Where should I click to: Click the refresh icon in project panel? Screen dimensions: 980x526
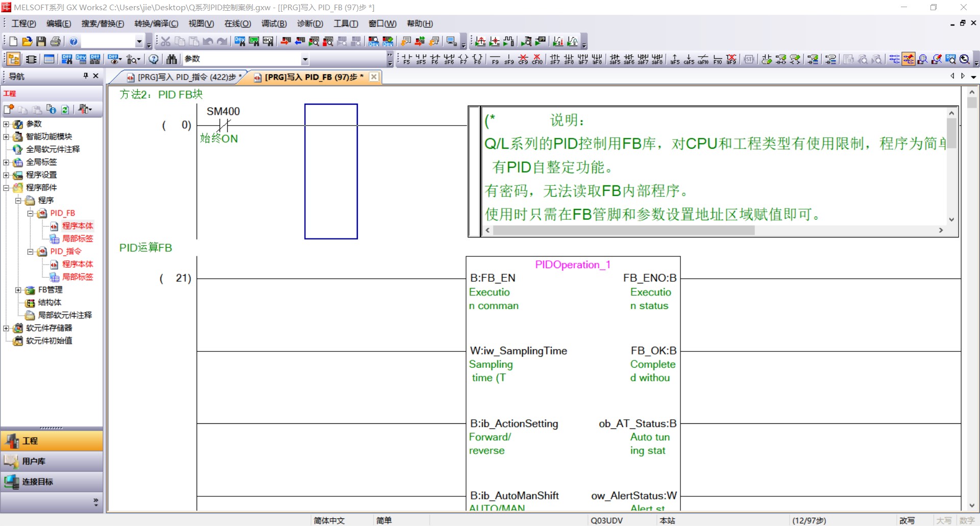click(65, 109)
